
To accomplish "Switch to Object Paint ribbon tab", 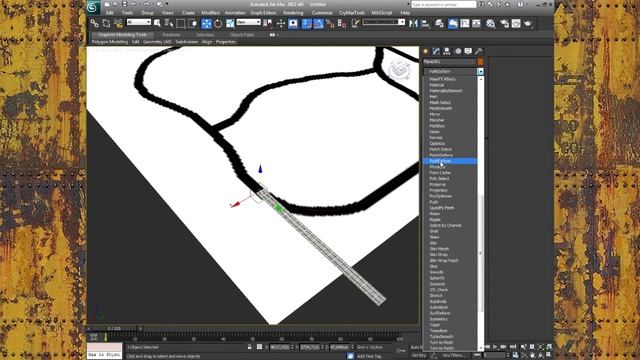I will pos(242,35).
